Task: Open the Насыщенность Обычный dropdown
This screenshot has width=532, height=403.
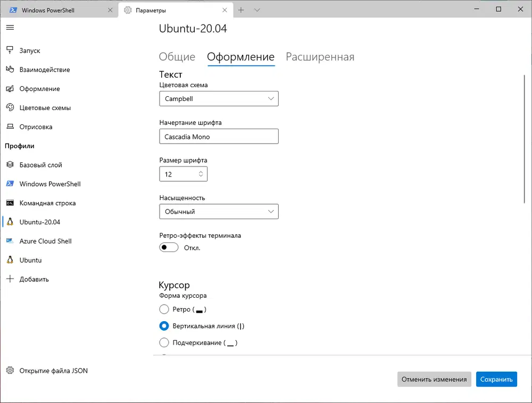Action: coord(219,212)
